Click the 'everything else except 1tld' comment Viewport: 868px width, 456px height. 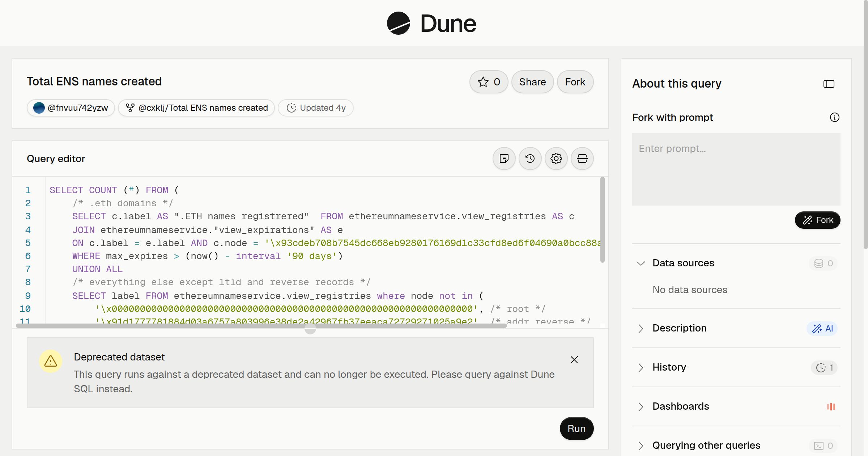point(221,282)
